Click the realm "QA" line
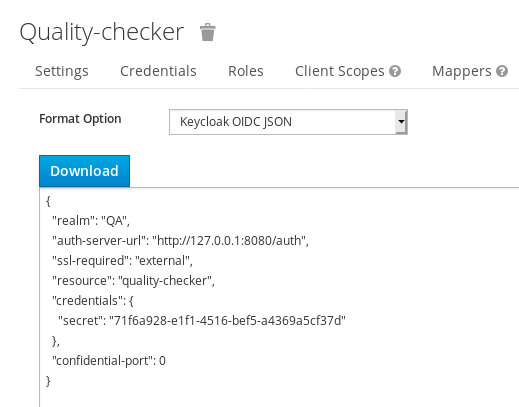 pyautogui.click(x=91, y=221)
